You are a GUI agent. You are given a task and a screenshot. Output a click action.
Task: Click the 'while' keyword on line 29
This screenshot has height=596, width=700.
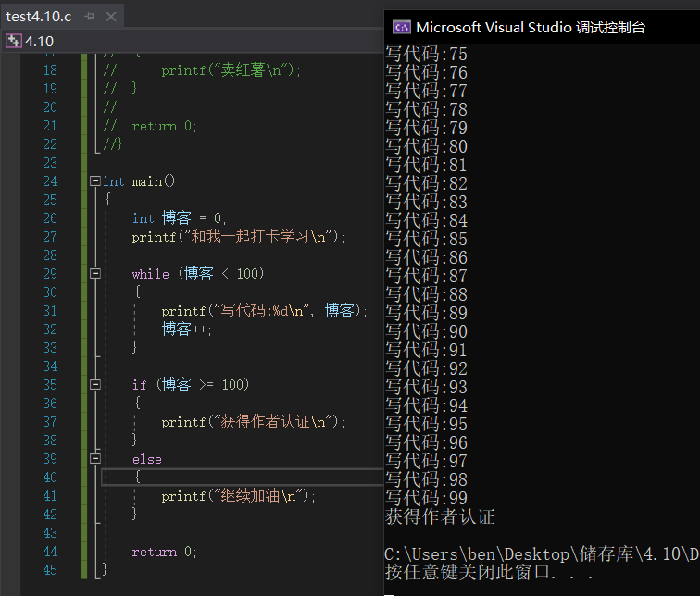[x=150, y=274]
